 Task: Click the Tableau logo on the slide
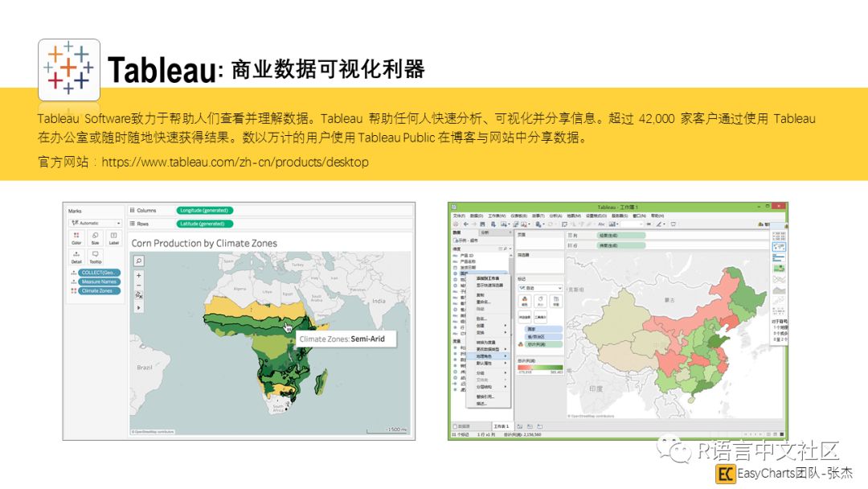pyautogui.click(x=68, y=70)
